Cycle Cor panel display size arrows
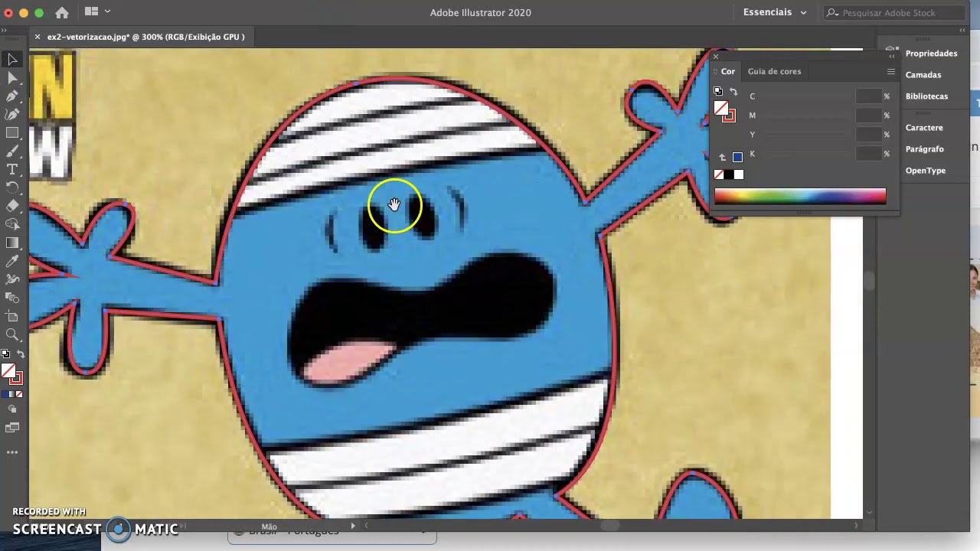 coord(715,71)
